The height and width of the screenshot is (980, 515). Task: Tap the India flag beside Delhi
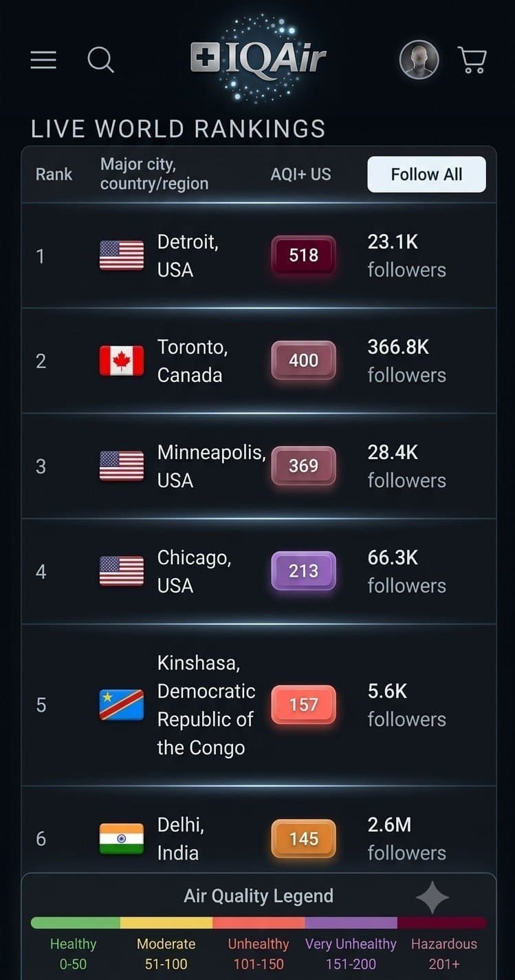pyautogui.click(x=122, y=839)
